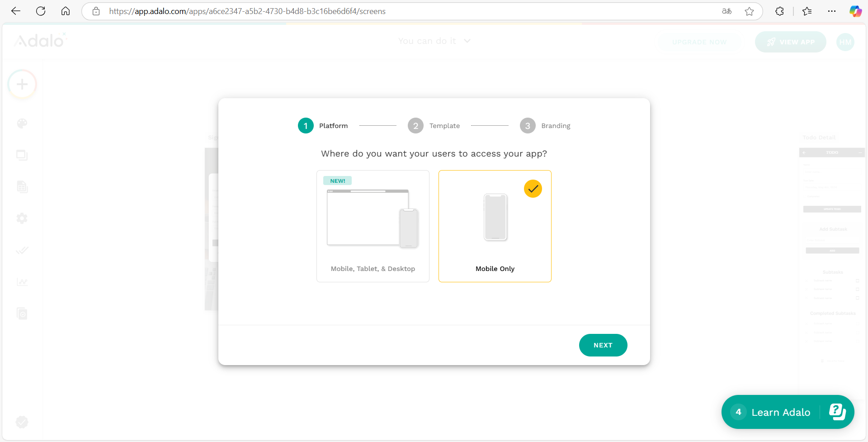
Task: Click the add component plus button
Action: (x=22, y=84)
